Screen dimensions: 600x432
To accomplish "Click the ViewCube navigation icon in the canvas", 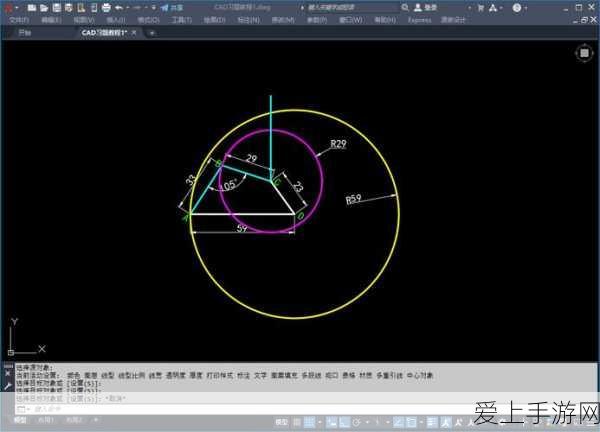I will (x=584, y=53).
